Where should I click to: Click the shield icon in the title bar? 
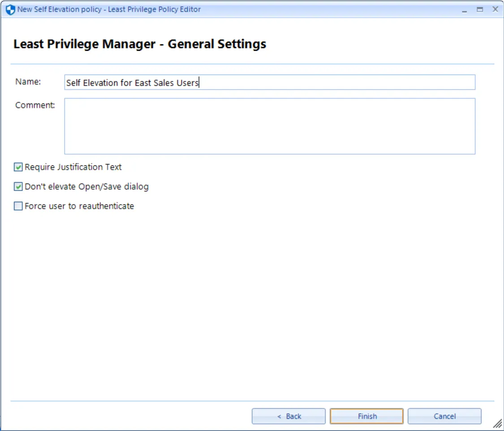pyautogui.click(x=10, y=9)
